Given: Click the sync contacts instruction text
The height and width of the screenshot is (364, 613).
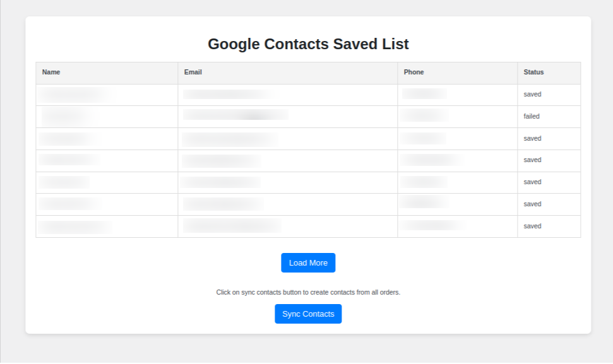Looking at the screenshot, I should 308,293.
